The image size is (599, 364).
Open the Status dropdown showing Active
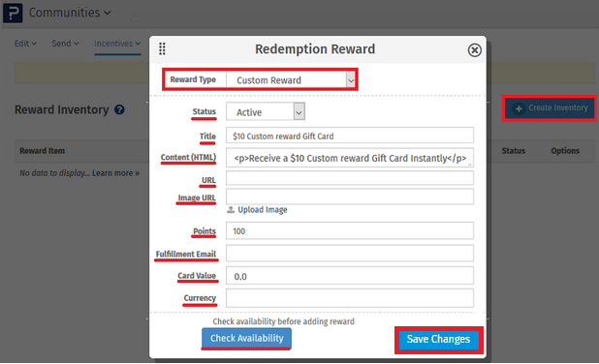[x=266, y=111]
